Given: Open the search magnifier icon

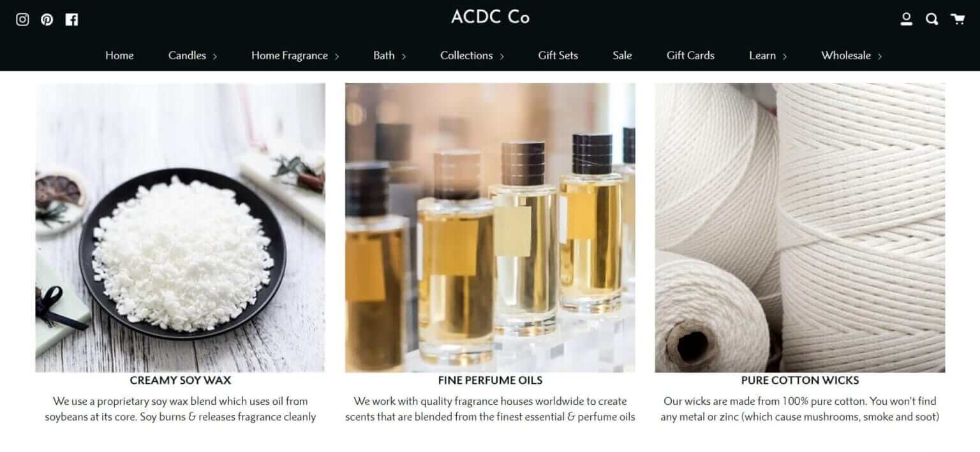Looking at the screenshot, I should point(932,19).
